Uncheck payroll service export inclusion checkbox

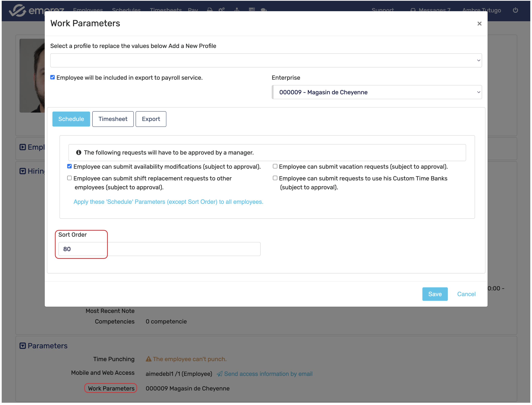pyautogui.click(x=52, y=77)
